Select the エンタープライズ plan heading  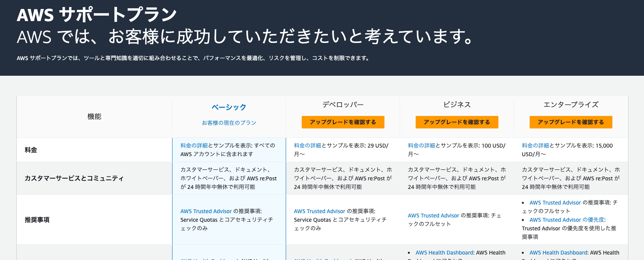click(x=571, y=105)
